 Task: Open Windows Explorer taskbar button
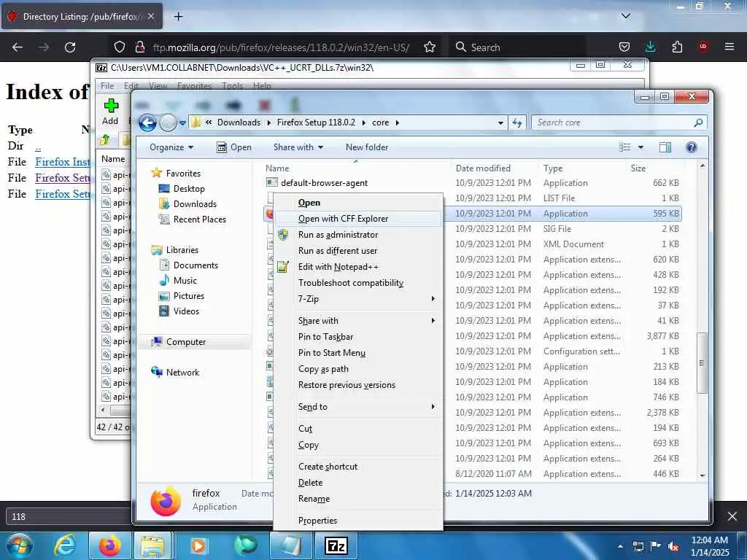pyautogui.click(x=152, y=545)
